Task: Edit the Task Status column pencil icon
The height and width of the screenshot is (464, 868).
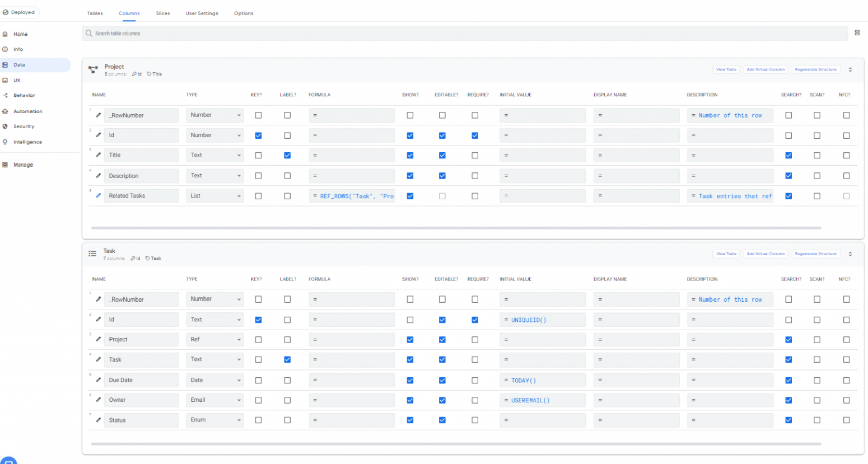Action: 99,420
